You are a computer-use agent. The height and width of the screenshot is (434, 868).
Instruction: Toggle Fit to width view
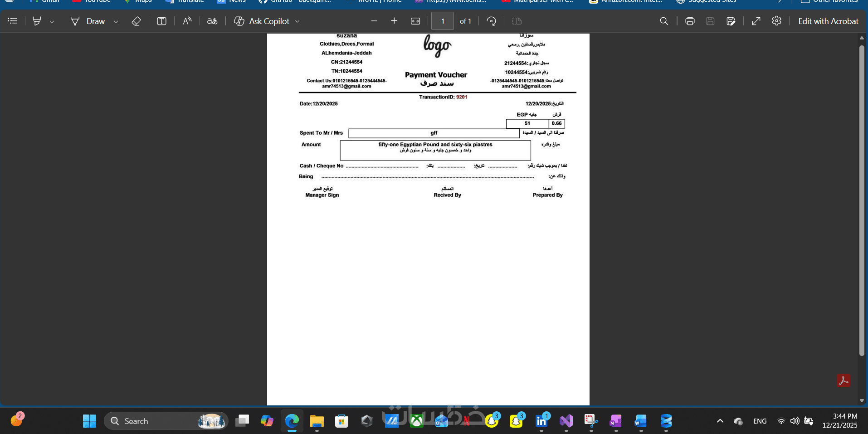point(415,21)
